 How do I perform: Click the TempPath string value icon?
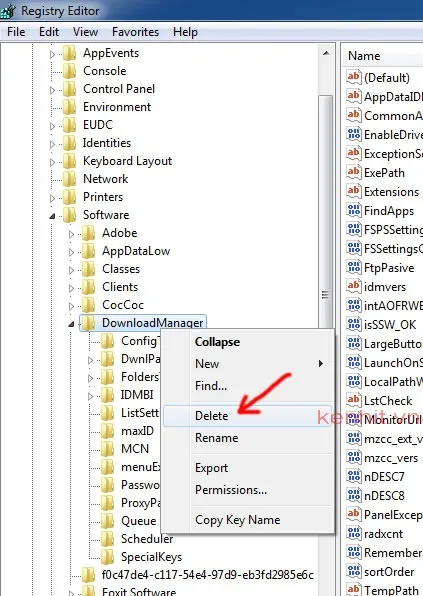(x=353, y=590)
